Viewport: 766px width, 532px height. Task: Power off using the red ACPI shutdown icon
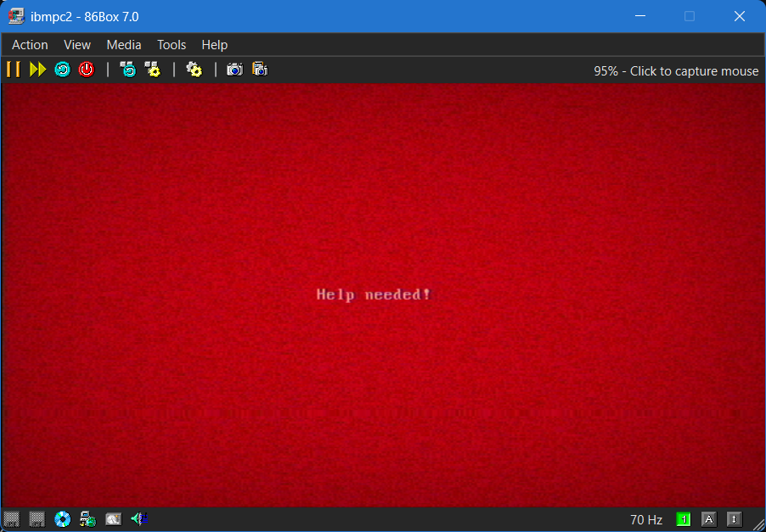pos(87,70)
